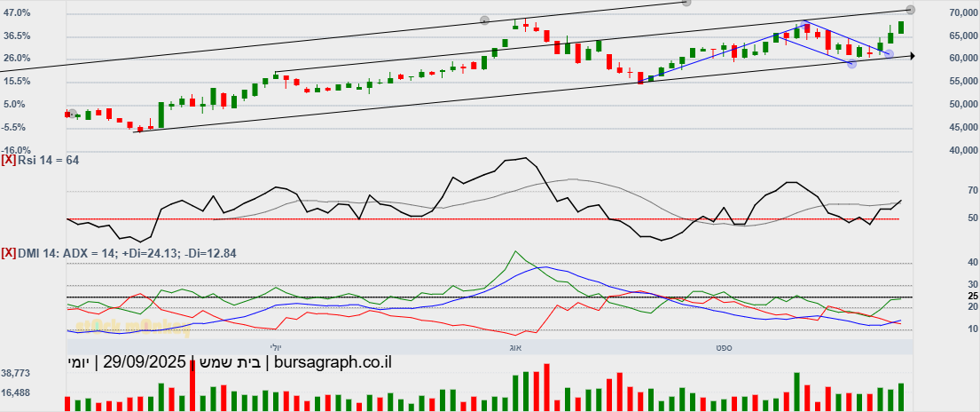
Task: Remove the DMI 14 indicator via its [X]
Action: pos(9,253)
